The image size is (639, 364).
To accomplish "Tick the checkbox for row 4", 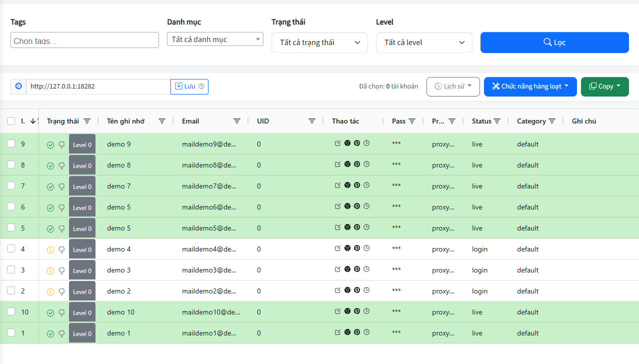I will click(x=11, y=249).
